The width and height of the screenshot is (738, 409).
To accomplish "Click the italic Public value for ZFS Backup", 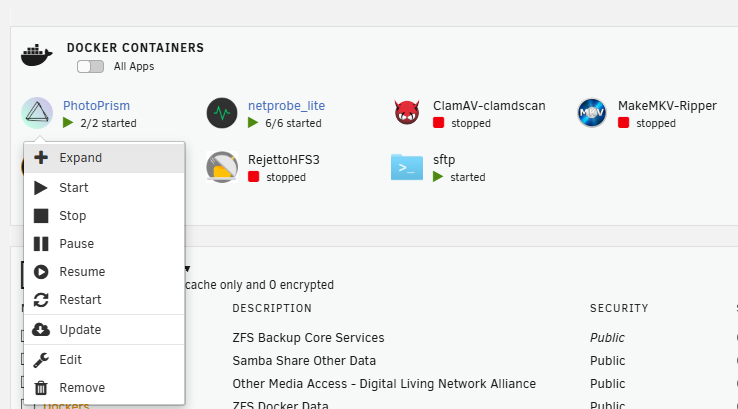I will click(607, 338).
